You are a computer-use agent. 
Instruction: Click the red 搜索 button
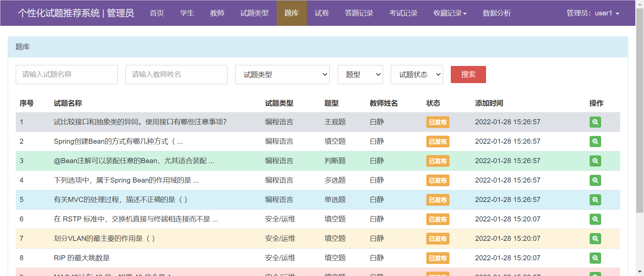(x=468, y=74)
